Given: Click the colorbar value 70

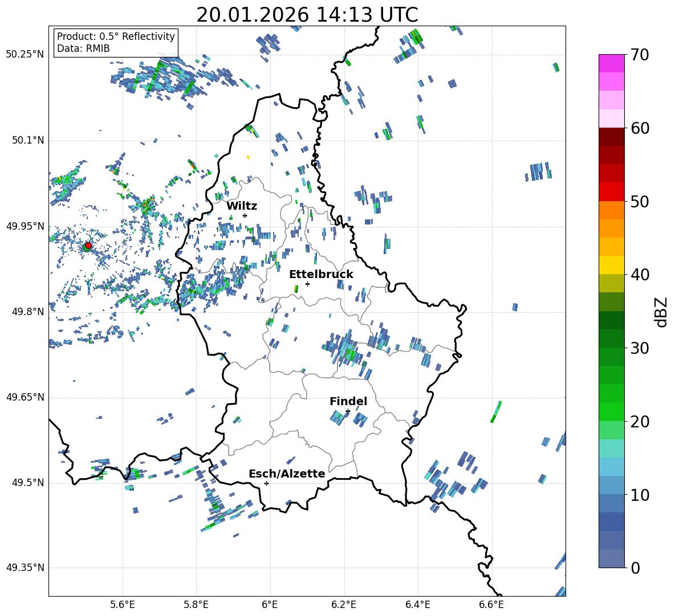Looking at the screenshot, I should [x=640, y=55].
